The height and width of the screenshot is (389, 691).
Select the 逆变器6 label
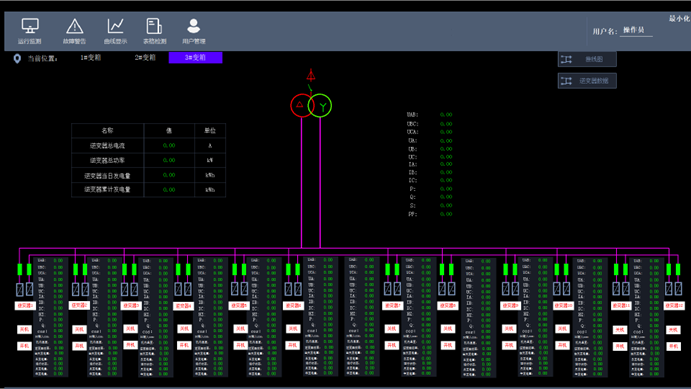tap(293, 305)
